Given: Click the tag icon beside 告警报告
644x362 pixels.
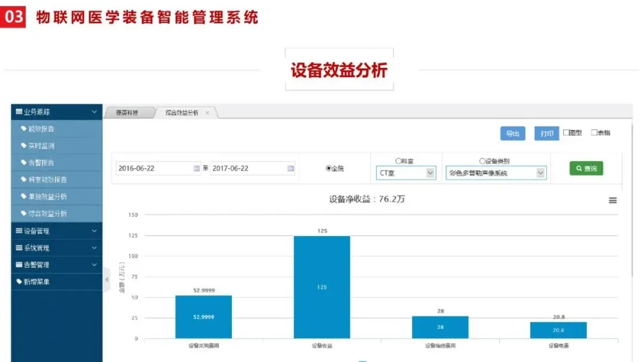Looking at the screenshot, I should click(23, 162).
